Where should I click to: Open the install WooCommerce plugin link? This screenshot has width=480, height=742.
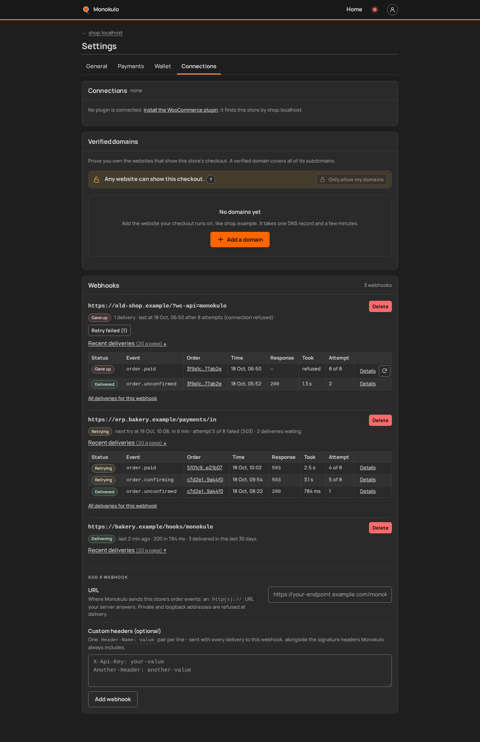coord(181,110)
